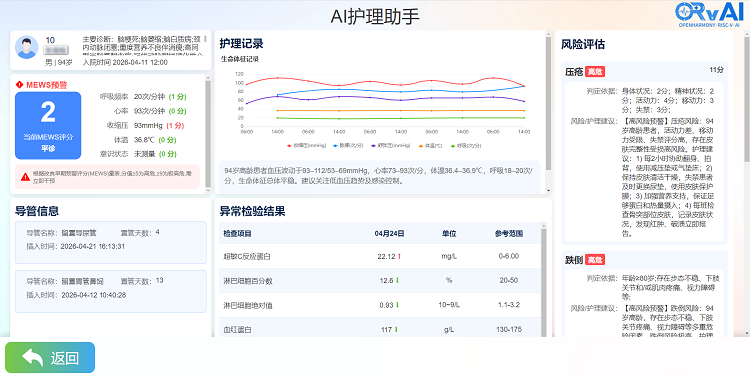Click the 0-6.00 reference range cell
This screenshot has height=377, width=750.
click(x=509, y=256)
